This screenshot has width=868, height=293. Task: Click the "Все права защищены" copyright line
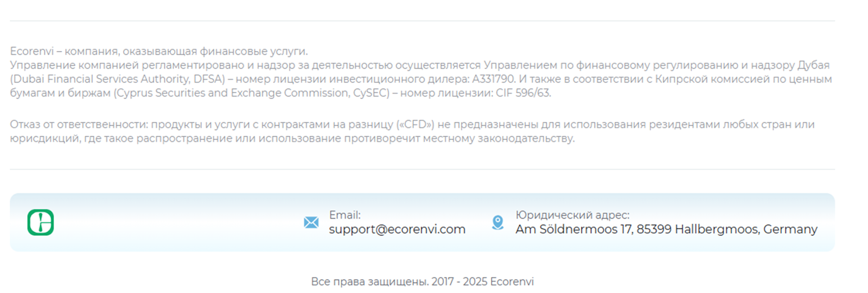(x=422, y=282)
